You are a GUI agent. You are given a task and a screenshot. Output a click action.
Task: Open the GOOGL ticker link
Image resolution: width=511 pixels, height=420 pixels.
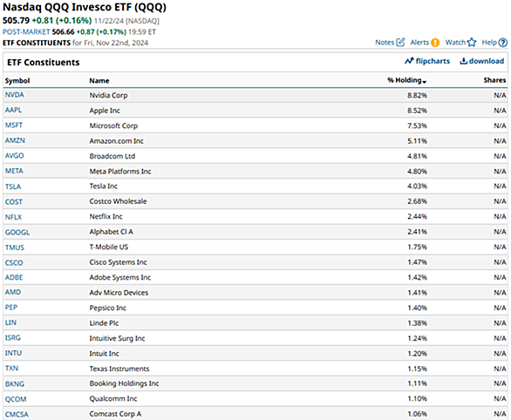(x=17, y=232)
